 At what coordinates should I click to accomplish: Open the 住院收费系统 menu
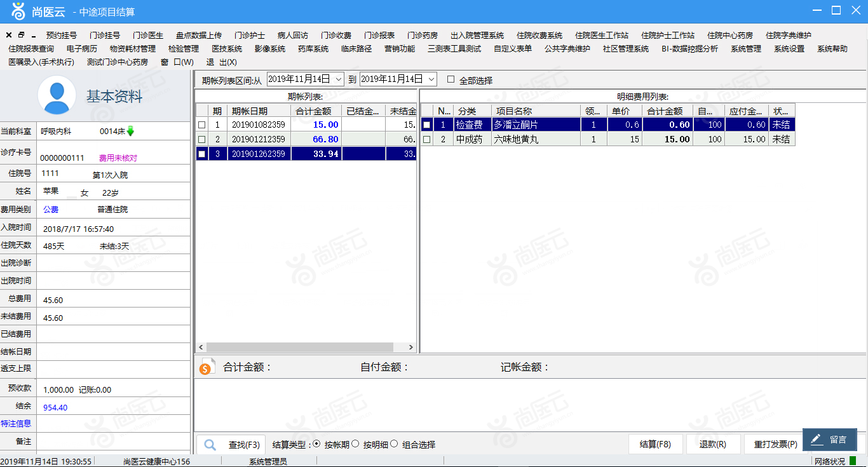pyautogui.click(x=539, y=36)
